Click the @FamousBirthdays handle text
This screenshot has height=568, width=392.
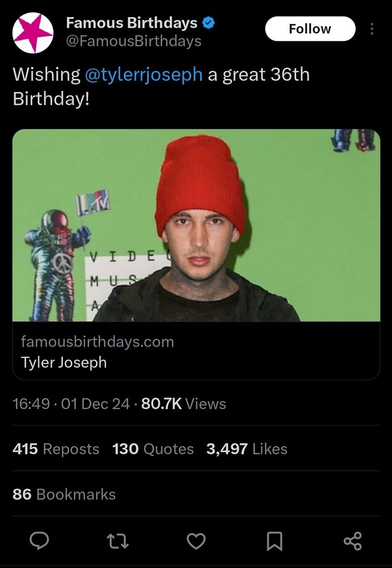133,40
